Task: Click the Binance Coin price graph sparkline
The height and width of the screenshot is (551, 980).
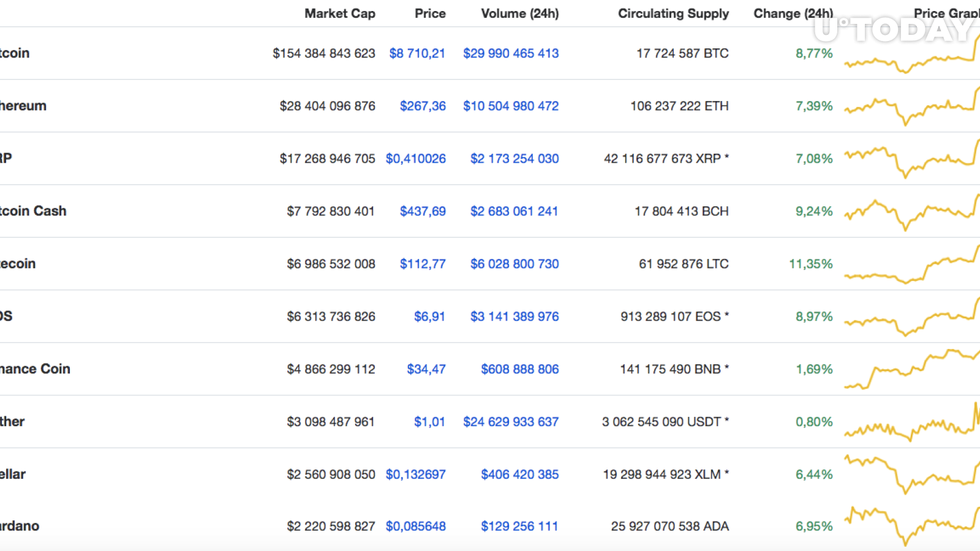Action: [912, 369]
